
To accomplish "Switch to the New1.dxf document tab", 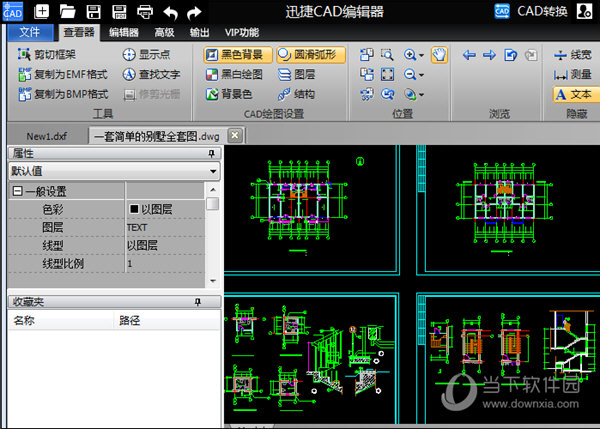I will point(44,135).
